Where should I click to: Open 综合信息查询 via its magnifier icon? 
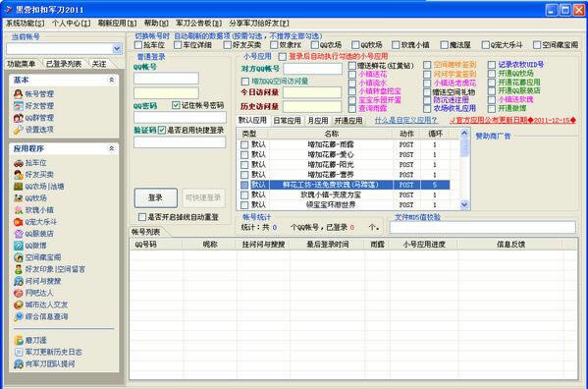[x=18, y=316]
